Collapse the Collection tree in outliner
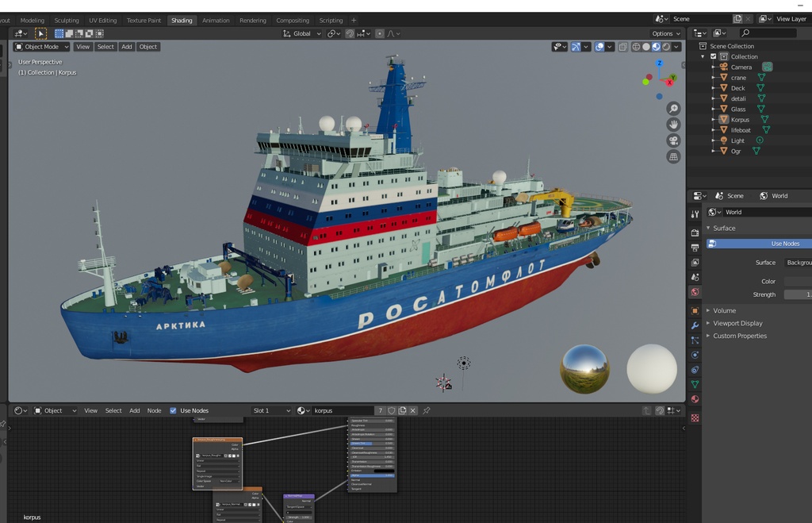The height and width of the screenshot is (523, 812). click(x=703, y=56)
